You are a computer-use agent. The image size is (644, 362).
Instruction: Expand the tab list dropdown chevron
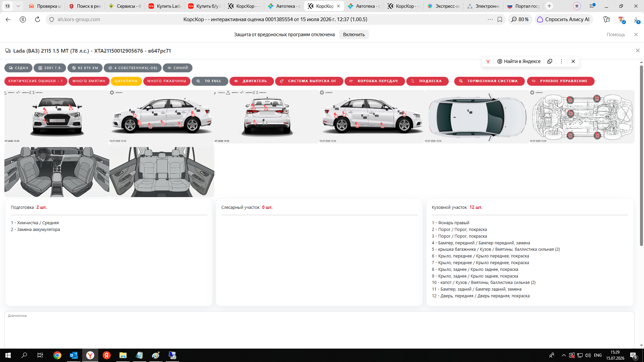click(18, 6)
